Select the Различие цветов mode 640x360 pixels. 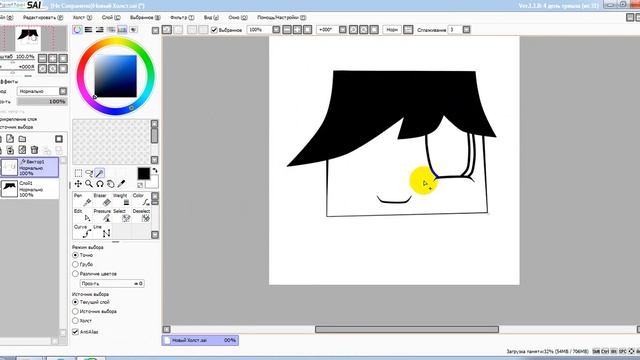tap(75, 273)
